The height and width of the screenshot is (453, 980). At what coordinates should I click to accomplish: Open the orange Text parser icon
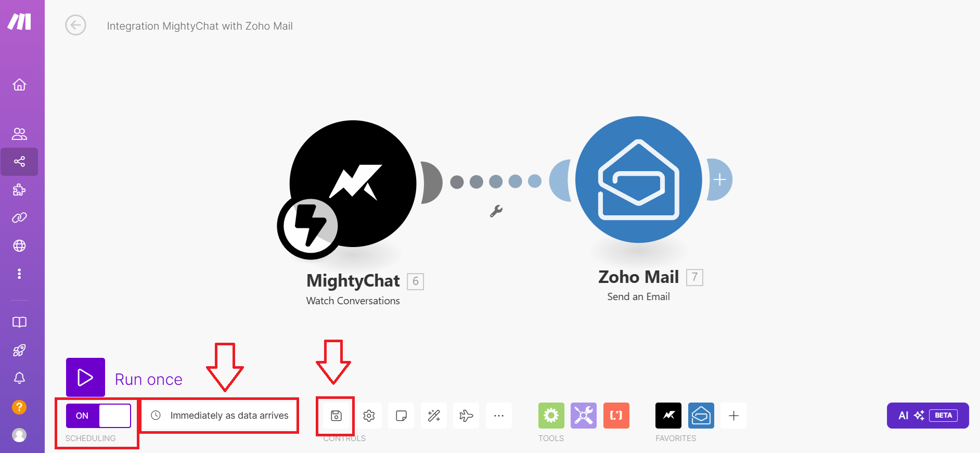click(616, 416)
